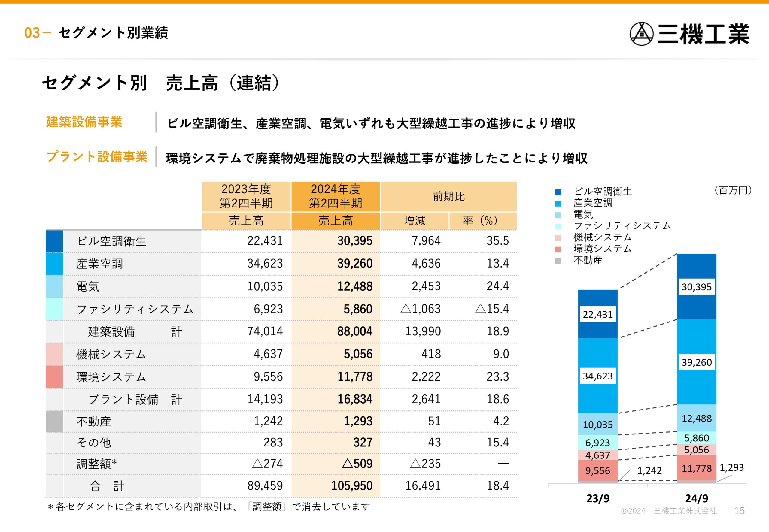This screenshot has width=769, height=532.
Task: Click the salmon swatch beside 環境システム row
Action: click(x=54, y=377)
